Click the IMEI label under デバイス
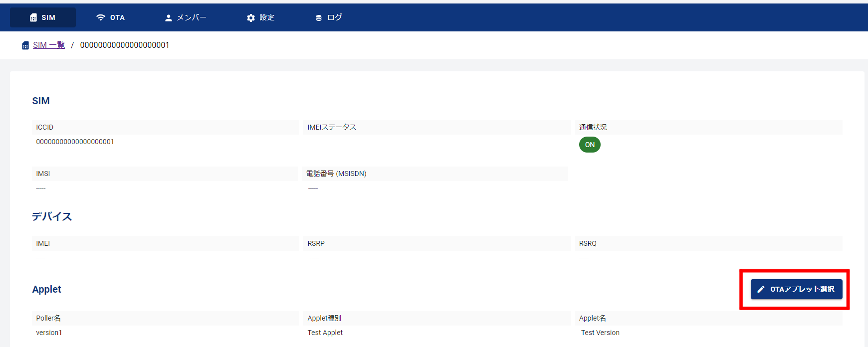 43,243
